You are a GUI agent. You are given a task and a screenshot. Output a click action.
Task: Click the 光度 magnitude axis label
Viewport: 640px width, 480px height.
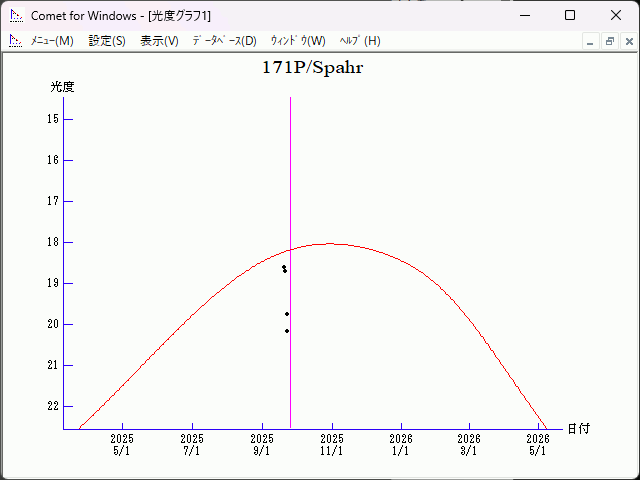click(x=62, y=87)
